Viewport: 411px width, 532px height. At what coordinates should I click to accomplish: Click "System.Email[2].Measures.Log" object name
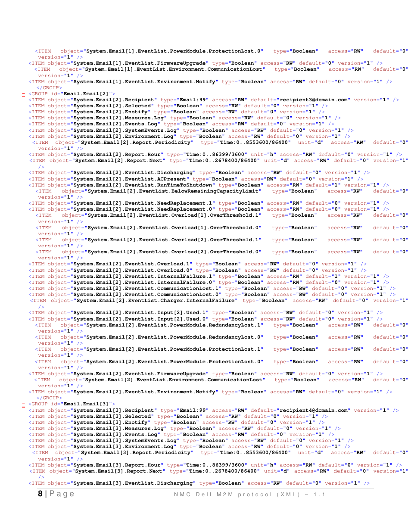click(x=119, y=118)
